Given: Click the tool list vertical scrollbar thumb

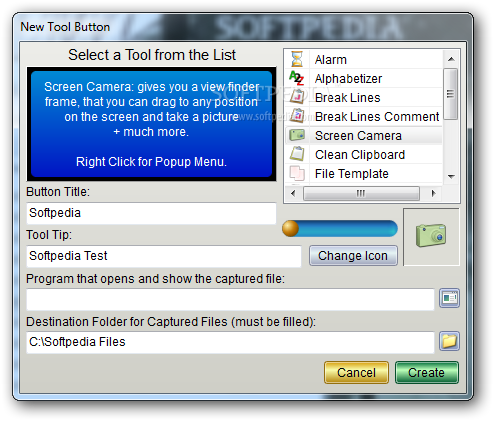Looking at the screenshot, I should pyautogui.click(x=451, y=94).
